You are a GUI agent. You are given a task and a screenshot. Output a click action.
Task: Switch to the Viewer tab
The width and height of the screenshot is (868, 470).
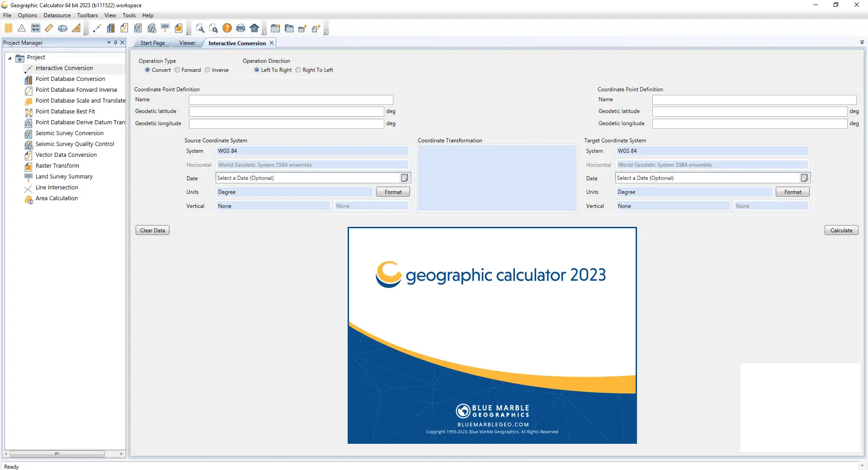[187, 42]
